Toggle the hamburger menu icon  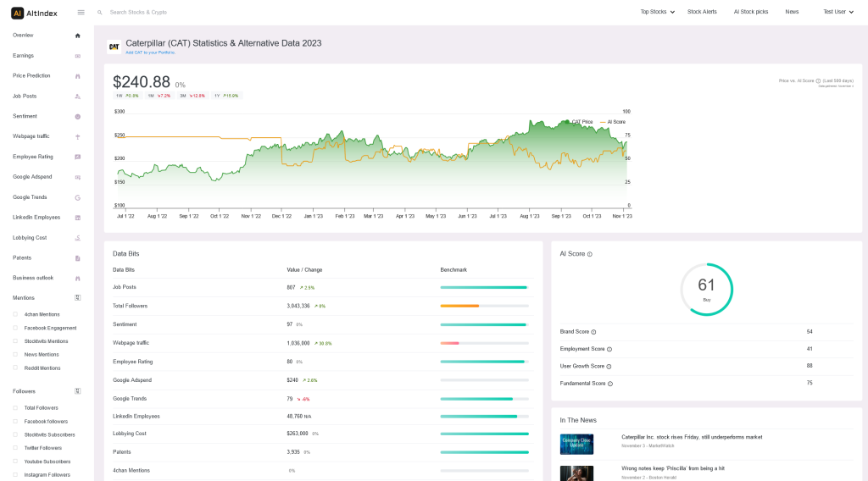click(81, 12)
